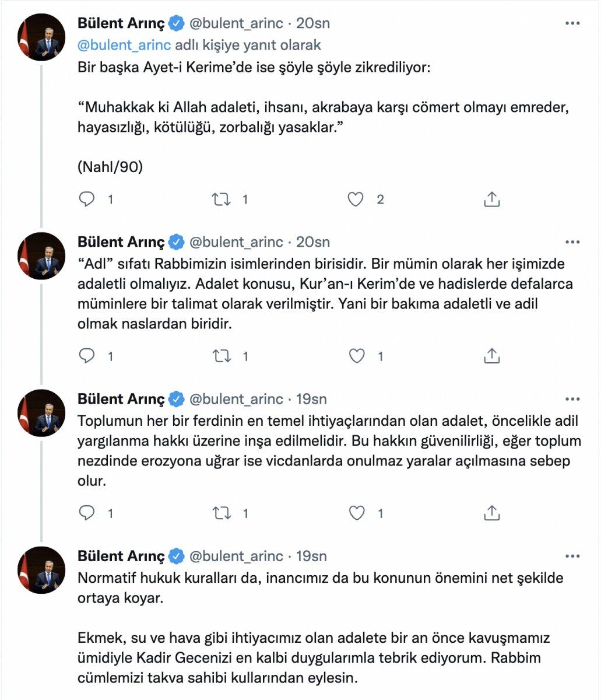This screenshot has height=700, width=601.
Task: Click the 20sn timestamp on the top tweet
Action: tap(313, 24)
